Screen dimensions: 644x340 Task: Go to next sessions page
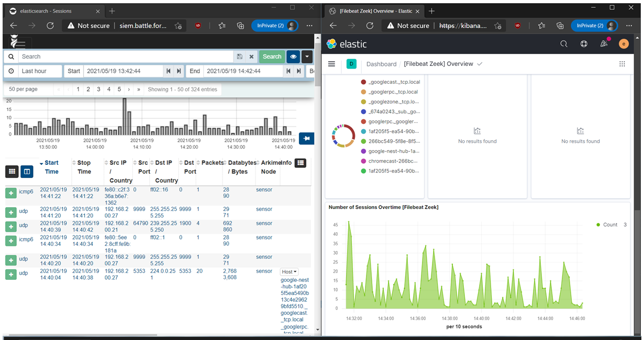pyautogui.click(x=129, y=89)
